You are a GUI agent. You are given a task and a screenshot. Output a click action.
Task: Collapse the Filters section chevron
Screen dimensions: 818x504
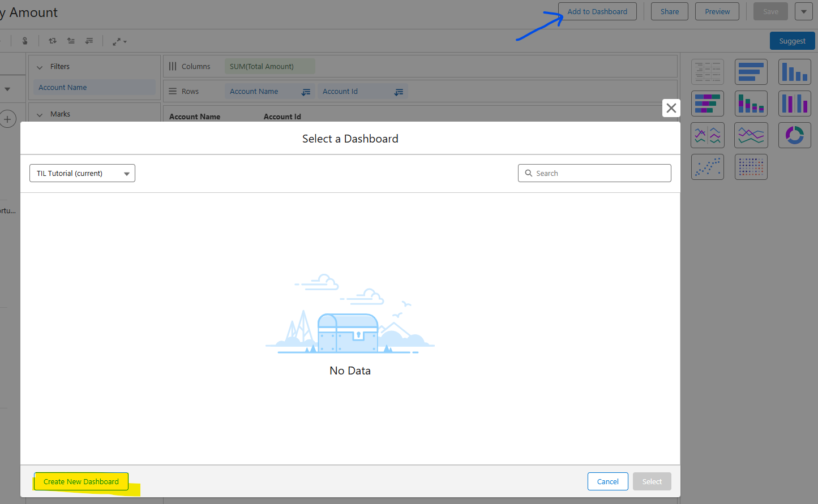(40, 67)
